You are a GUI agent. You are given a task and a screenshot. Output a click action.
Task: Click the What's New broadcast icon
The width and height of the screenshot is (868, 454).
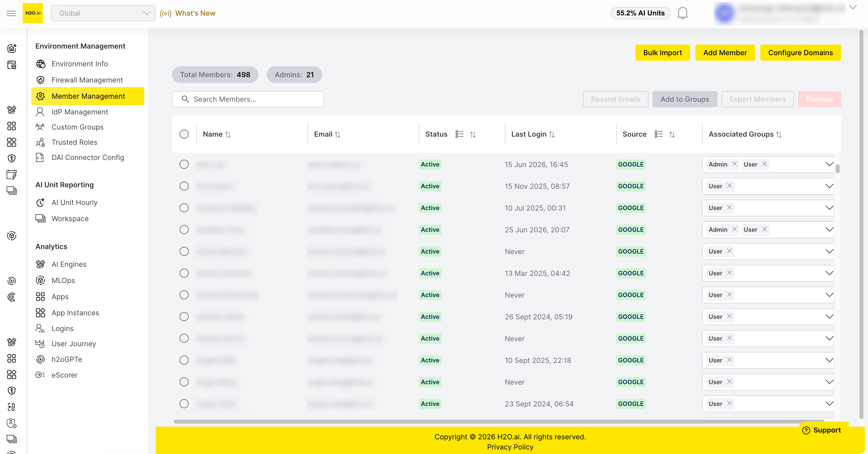pos(165,13)
